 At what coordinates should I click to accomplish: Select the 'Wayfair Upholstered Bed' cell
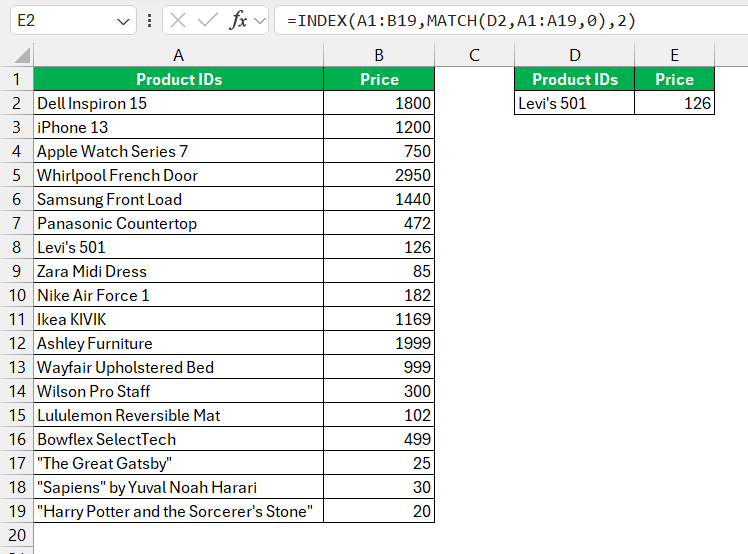(178, 367)
